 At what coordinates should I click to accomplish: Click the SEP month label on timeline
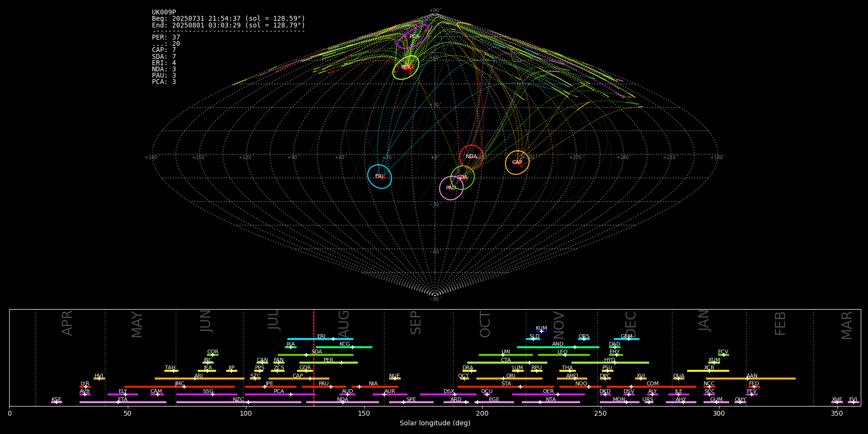[x=416, y=323]
